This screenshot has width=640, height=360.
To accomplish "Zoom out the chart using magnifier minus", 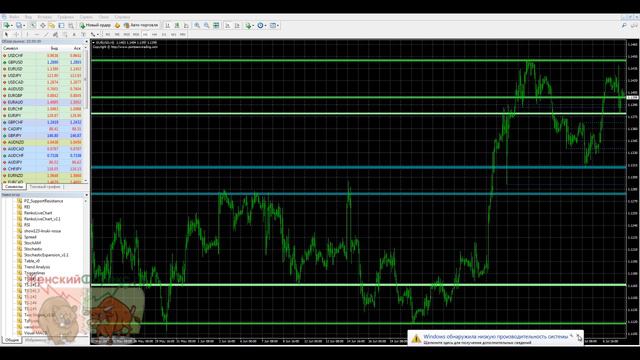I will (x=207, y=25).
